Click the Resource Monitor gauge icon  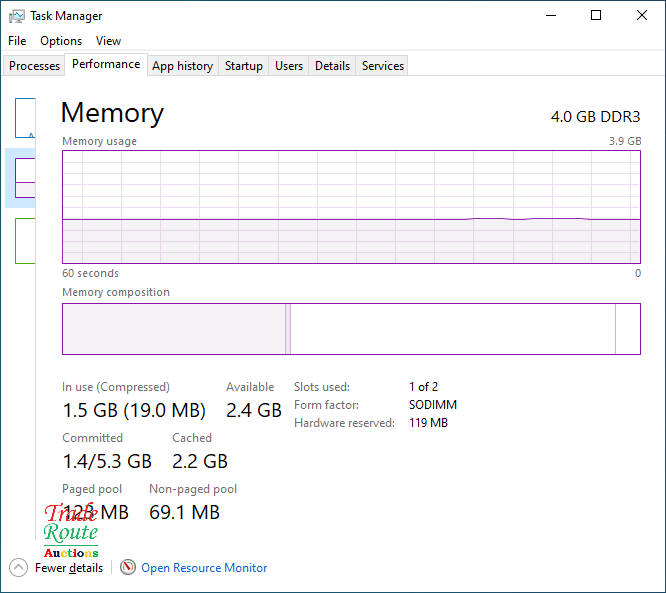click(127, 567)
